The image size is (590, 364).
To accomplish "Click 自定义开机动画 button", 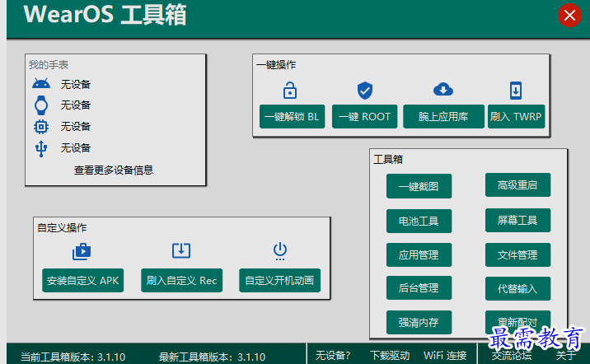I will pyautogui.click(x=279, y=281).
